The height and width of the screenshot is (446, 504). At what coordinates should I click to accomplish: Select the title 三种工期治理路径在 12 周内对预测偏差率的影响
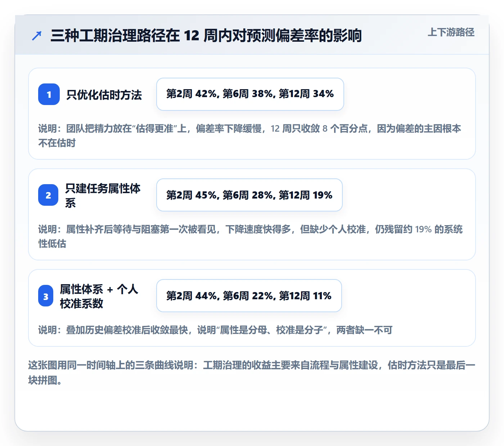point(206,36)
